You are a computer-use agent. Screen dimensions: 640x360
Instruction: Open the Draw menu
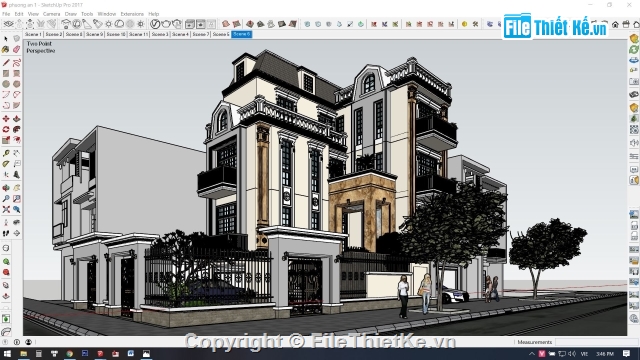pyautogui.click(x=71, y=14)
